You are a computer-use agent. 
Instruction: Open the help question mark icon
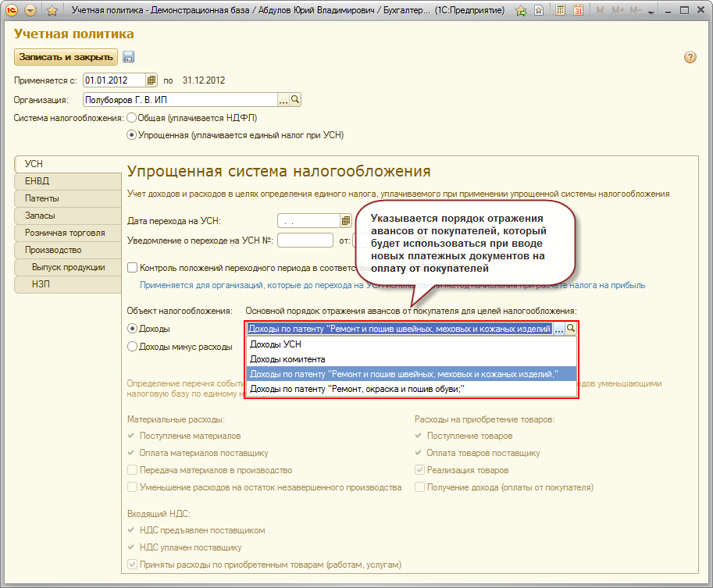690,57
